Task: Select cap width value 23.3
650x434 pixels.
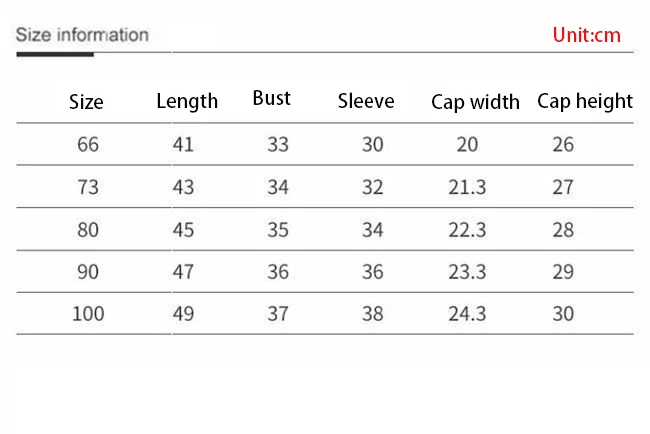Action: (467, 271)
